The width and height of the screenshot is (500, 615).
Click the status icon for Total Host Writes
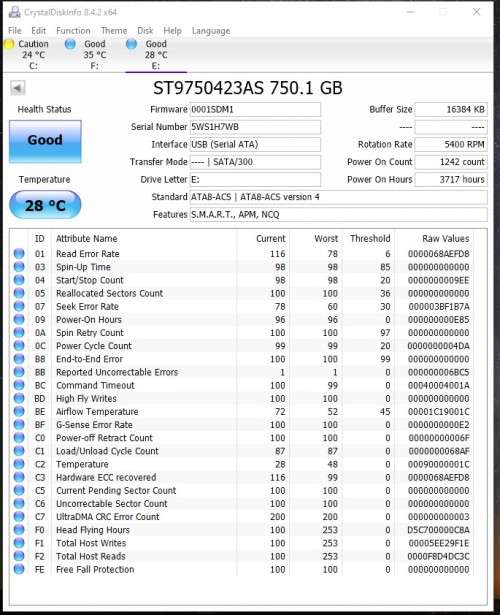point(19,543)
